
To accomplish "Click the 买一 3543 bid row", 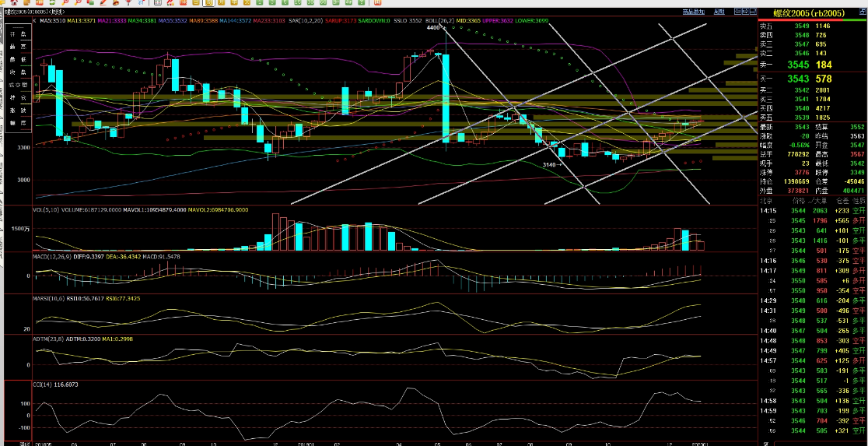I will tap(813, 79).
